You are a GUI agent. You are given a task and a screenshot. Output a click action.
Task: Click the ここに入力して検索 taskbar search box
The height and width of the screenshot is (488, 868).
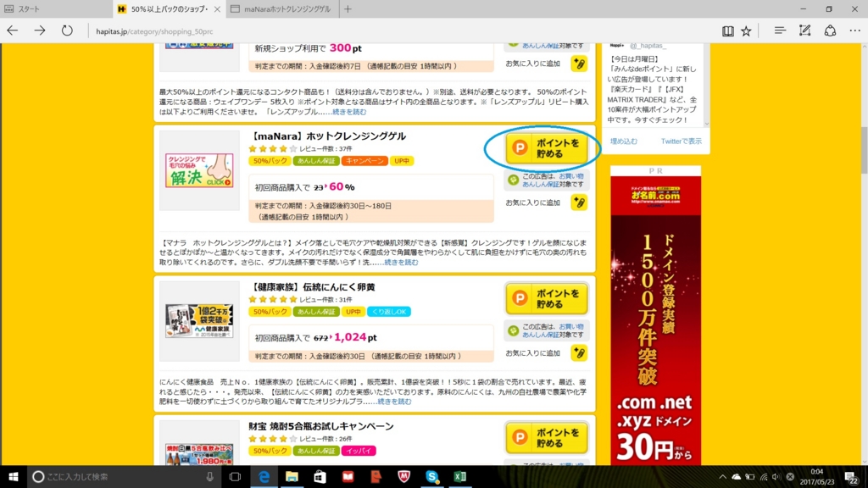pos(124,476)
